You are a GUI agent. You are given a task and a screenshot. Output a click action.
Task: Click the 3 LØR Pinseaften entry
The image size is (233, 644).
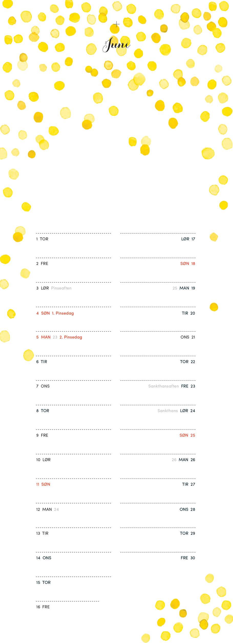click(x=54, y=288)
